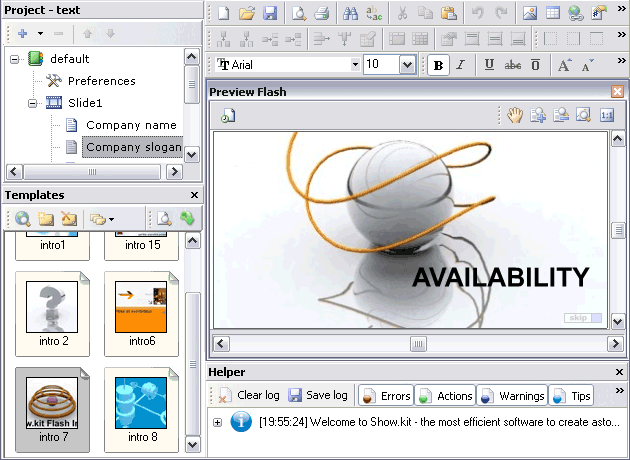Viewport: 630px width, 460px height.
Task: Click the skip button in the preview
Action: coord(583,318)
